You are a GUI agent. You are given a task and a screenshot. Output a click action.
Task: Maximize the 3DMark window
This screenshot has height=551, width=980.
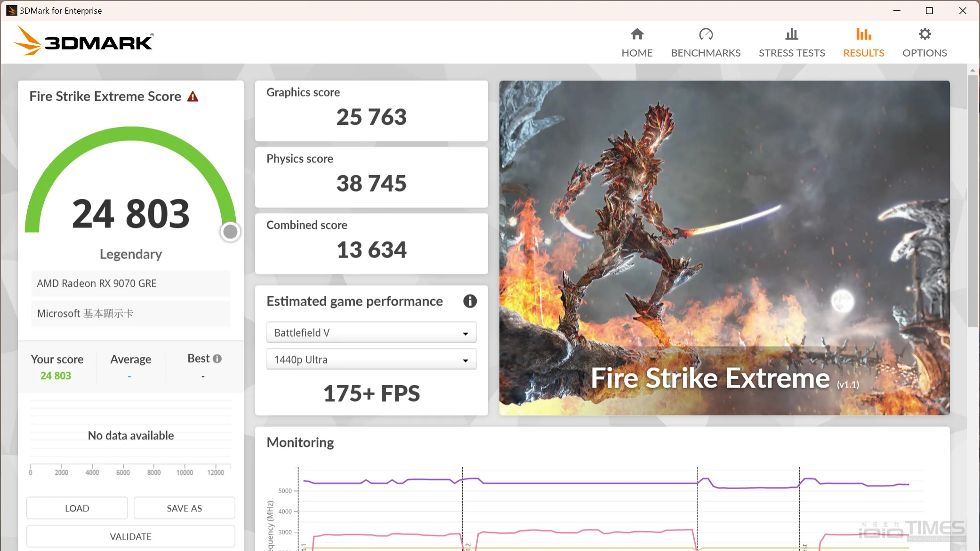(x=929, y=10)
